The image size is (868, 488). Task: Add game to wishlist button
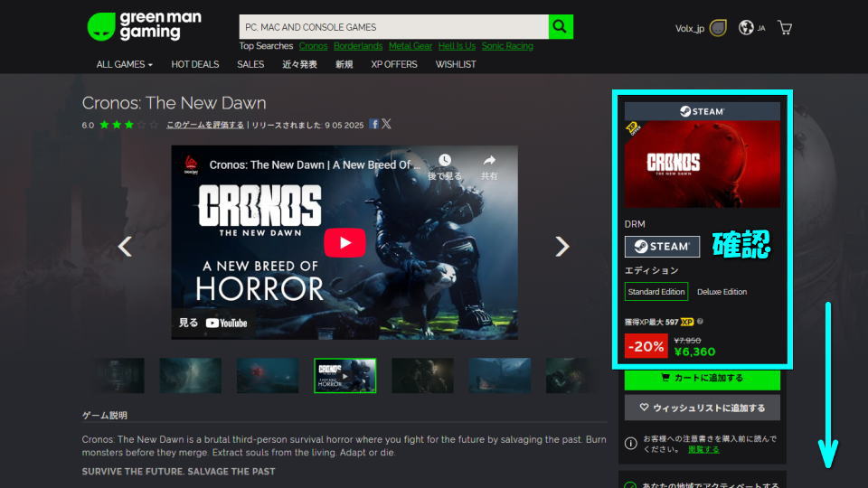[702, 408]
